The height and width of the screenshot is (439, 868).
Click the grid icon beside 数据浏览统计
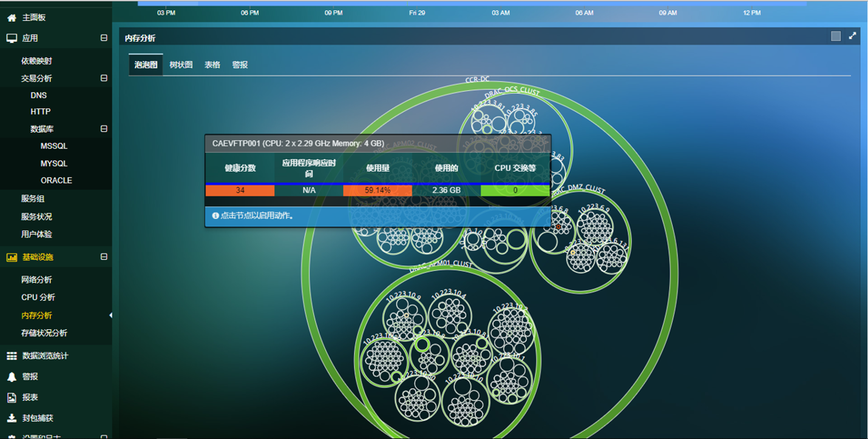click(x=12, y=356)
